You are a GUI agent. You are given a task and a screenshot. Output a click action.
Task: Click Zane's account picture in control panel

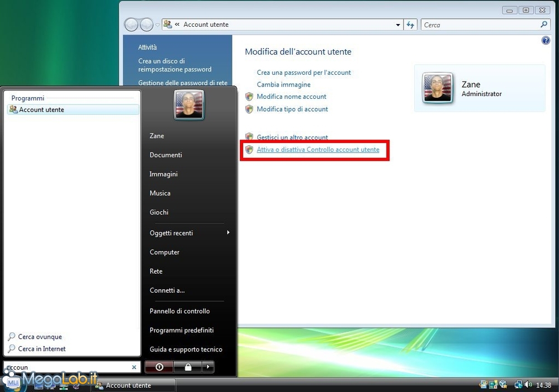(x=438, y=88)
